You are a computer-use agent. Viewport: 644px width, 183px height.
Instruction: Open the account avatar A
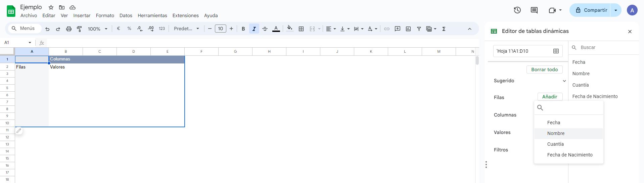tap(632, 10)
